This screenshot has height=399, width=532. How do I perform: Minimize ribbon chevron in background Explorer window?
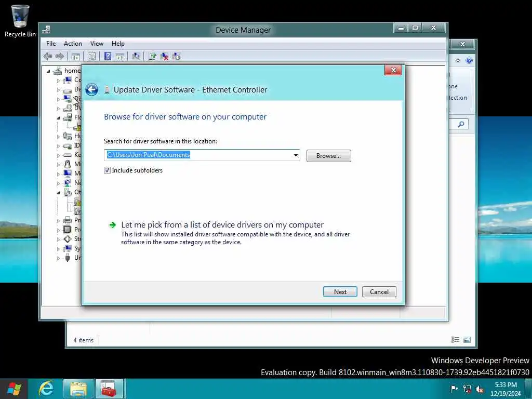(458, 60)
